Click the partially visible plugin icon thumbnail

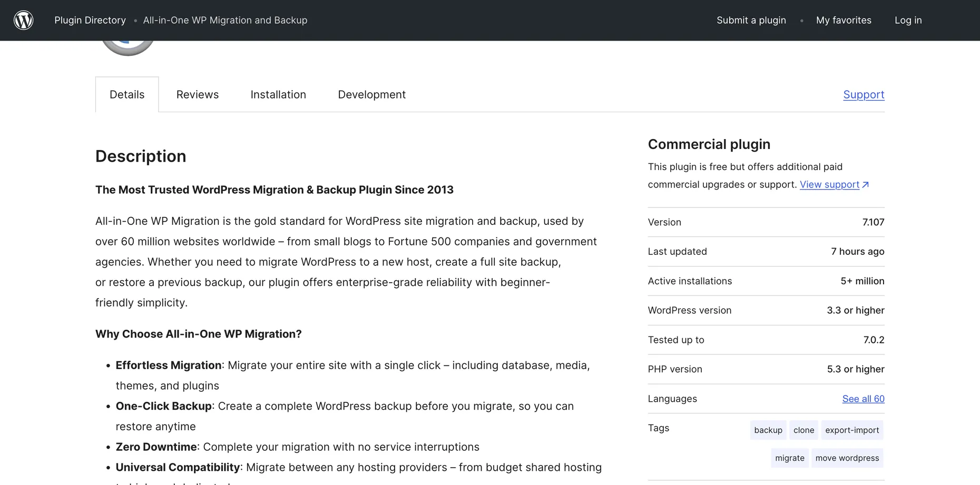pyautogui.click(x=128, y=48)
